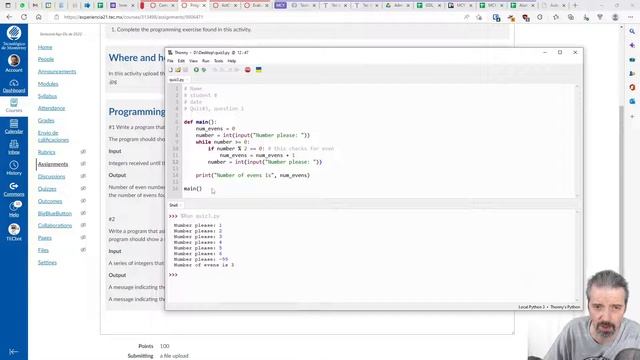Click Edge sidebar search icon
640x360 pixels.
point(632,31)
